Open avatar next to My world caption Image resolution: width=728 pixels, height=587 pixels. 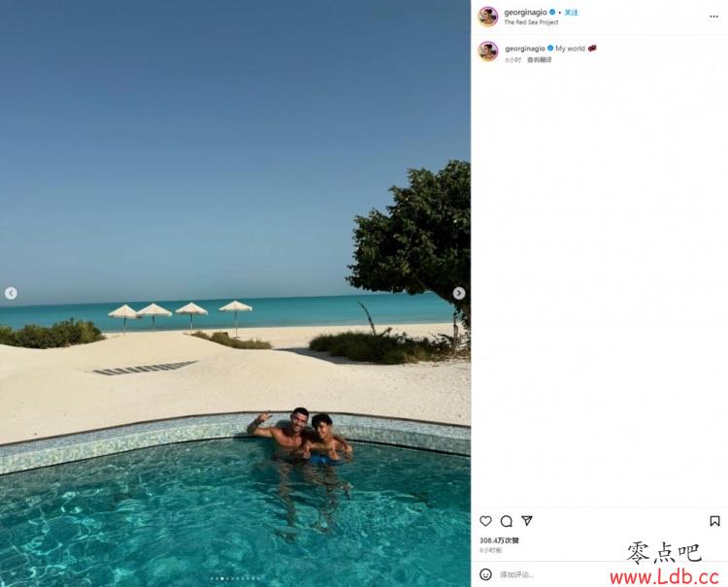[488, 51]
